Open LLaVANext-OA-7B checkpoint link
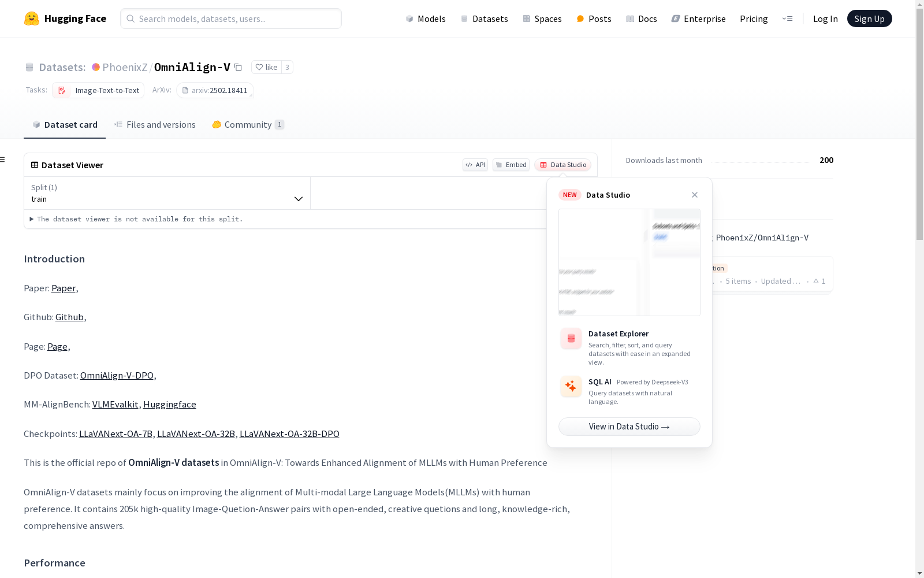 (x=115, y=434)
